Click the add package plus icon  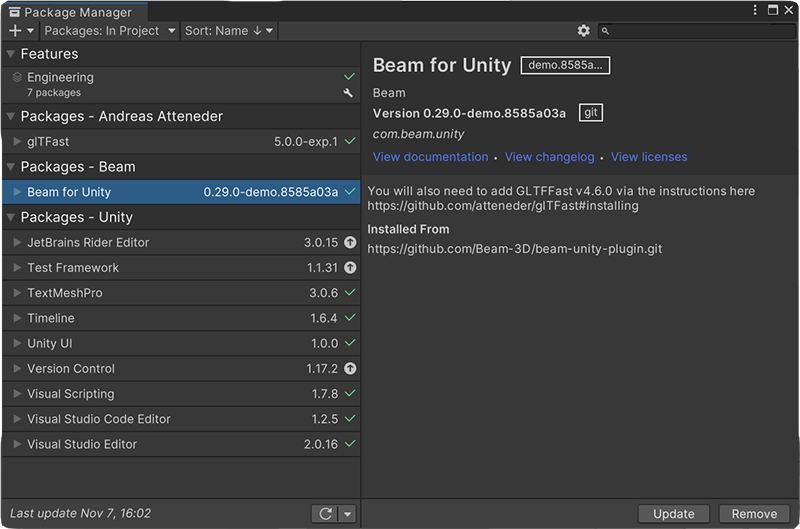click(x=15, y=31)
